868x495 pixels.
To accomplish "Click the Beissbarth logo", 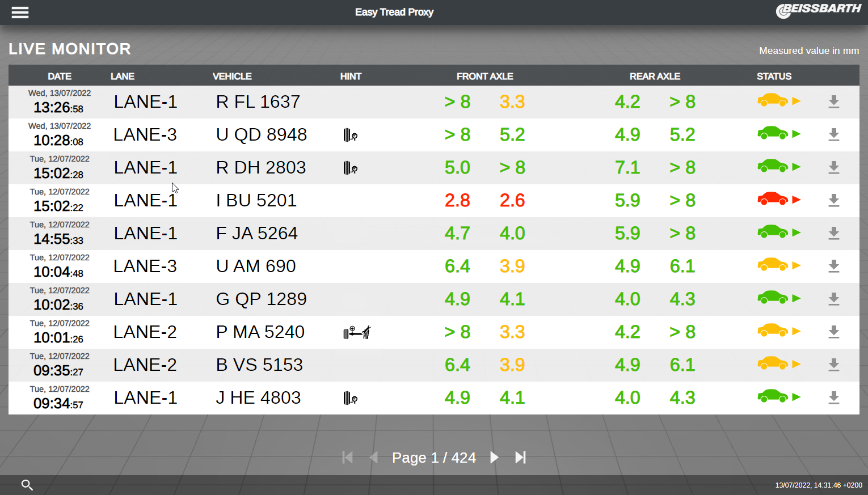I will click(818, 11).
